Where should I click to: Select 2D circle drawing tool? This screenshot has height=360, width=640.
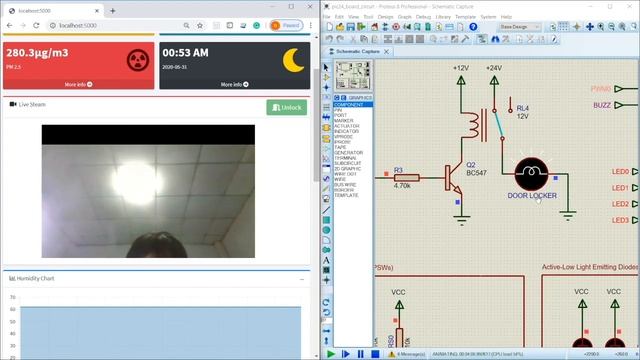[x=326, y=230]
